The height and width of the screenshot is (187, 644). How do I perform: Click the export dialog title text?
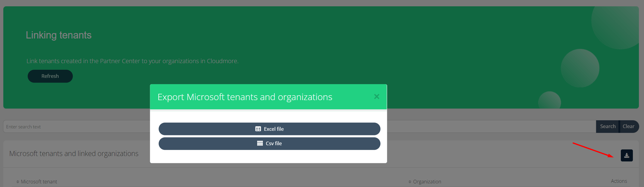click(x=245, y=97)
